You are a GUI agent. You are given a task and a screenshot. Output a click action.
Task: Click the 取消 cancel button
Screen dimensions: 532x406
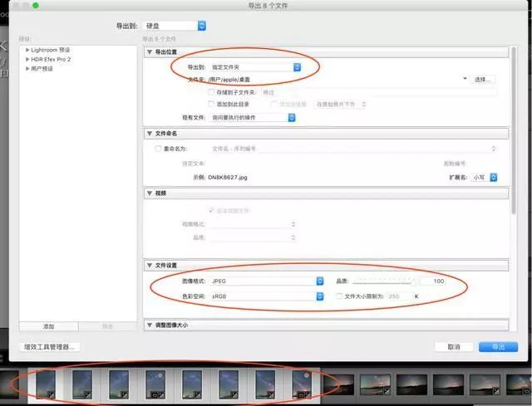tap(454, 347)
